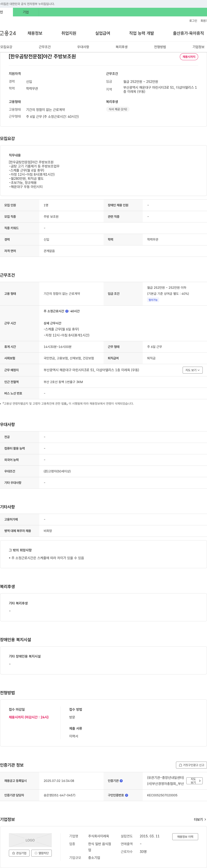Select the insurance list 국민연금, 고용보험, 산재보험, 건강보험
Screen dimensions: 207x868
pyautogui.click(x=69, y=358)
